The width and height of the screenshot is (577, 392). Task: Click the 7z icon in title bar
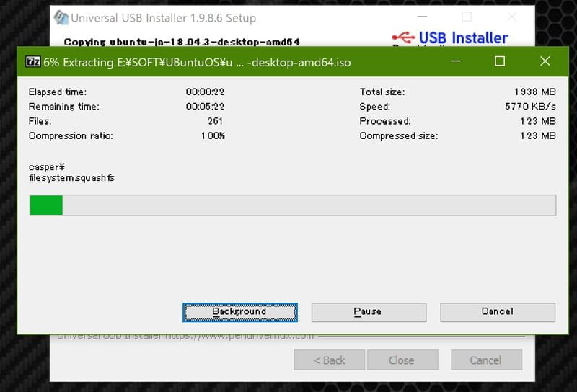[x=32, y=61]
